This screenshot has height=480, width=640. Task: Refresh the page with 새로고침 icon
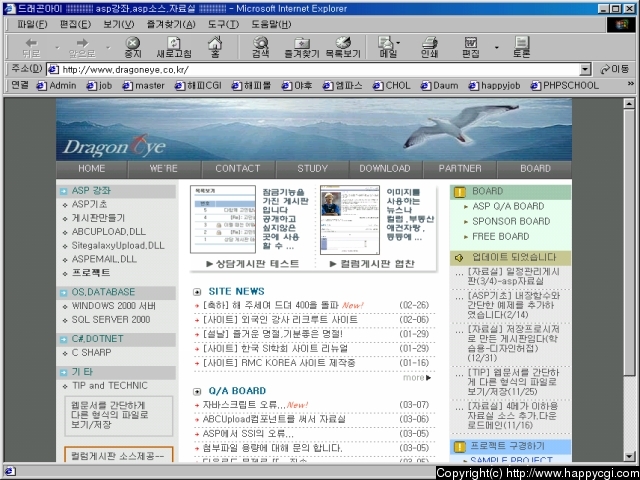[174, 47]
